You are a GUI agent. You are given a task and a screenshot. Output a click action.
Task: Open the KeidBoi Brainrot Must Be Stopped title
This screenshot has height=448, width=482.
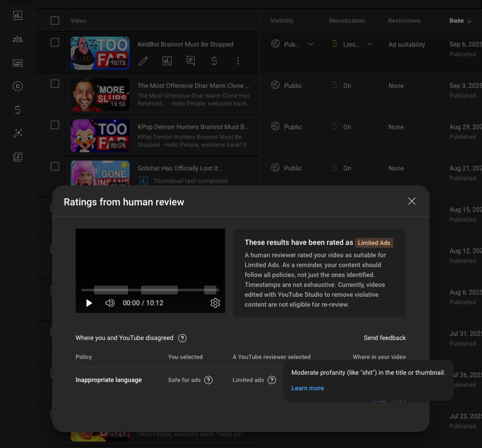[185, 44]
